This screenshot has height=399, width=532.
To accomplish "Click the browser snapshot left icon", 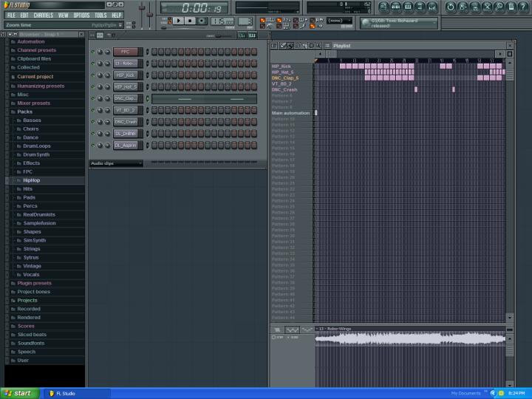I will tap(10, 34).
